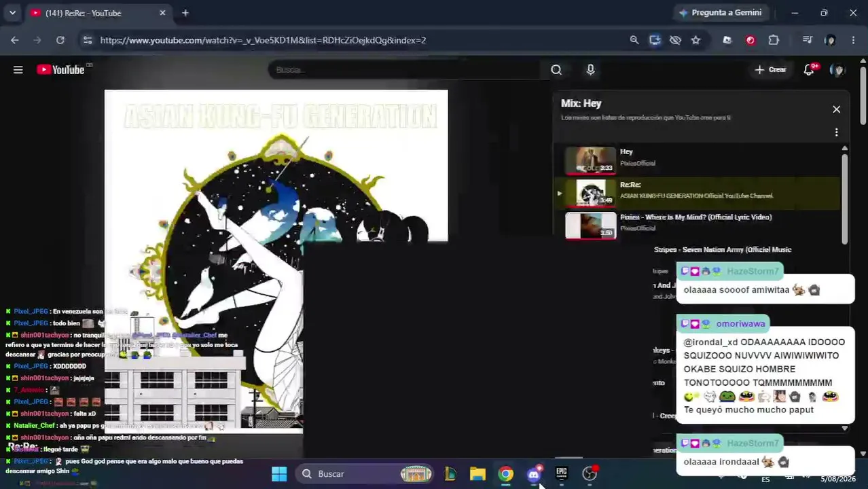Click the ASIAN KUNG-FU GENERATION channel name in playlist
This screenshot has height=489, width=868.
[696, 196]
